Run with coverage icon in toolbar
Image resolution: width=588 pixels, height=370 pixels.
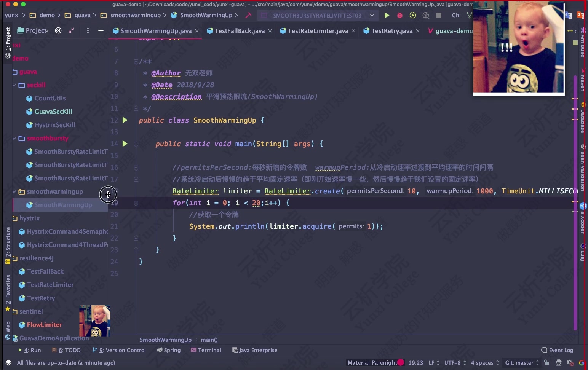click(412, 15)
